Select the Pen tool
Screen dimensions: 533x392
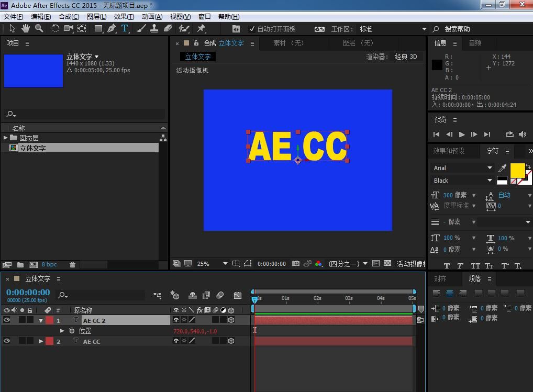(x=112, y=29)
